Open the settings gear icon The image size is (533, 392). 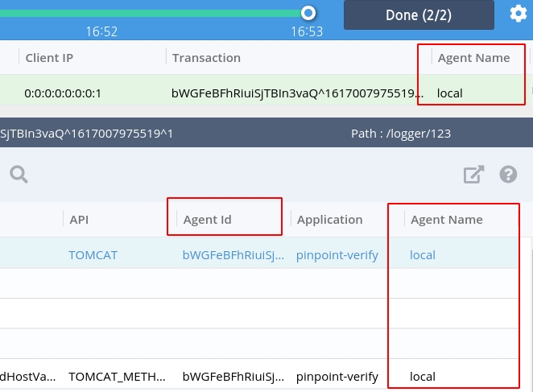click(519, 14)
